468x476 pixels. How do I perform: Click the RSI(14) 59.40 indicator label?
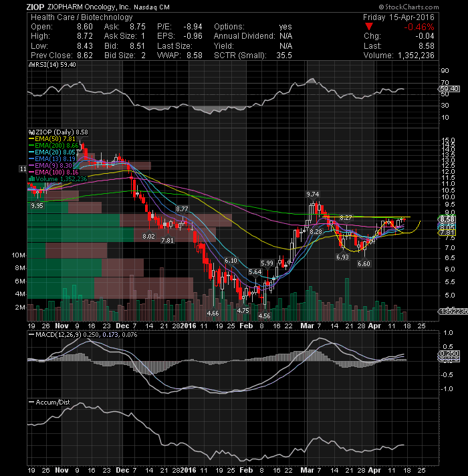(53, 65)
